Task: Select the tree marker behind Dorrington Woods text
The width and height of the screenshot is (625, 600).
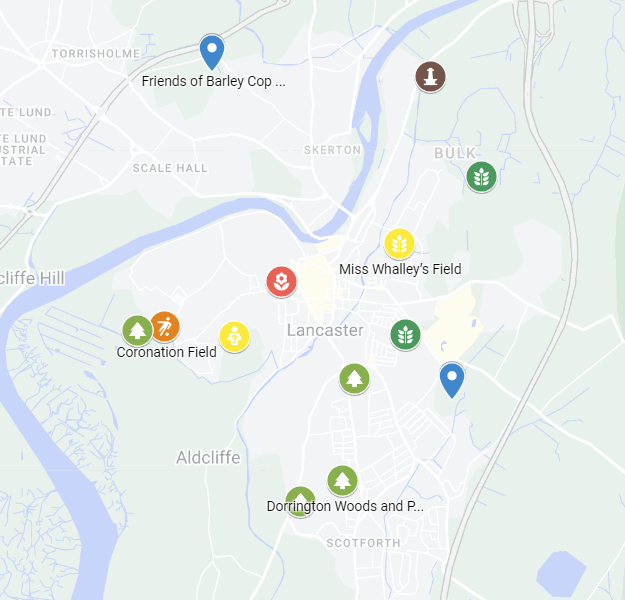Action: coord(301,502)
